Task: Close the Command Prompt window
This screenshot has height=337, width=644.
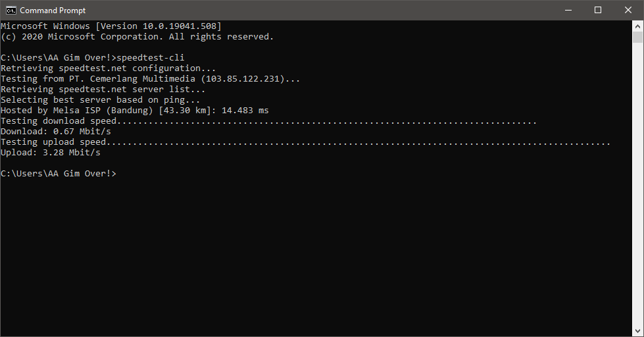Action: (628, 10)
